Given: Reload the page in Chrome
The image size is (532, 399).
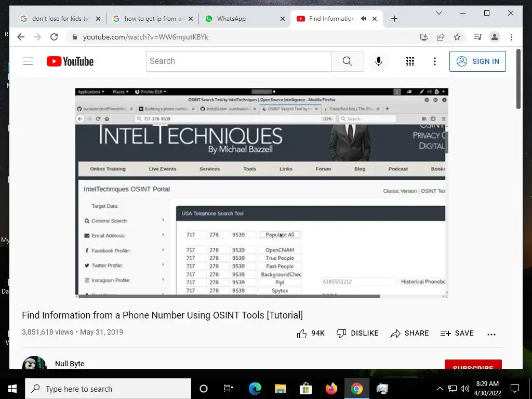Looking at the screenshot, I should pyautogui.click(x=54, y=37).
